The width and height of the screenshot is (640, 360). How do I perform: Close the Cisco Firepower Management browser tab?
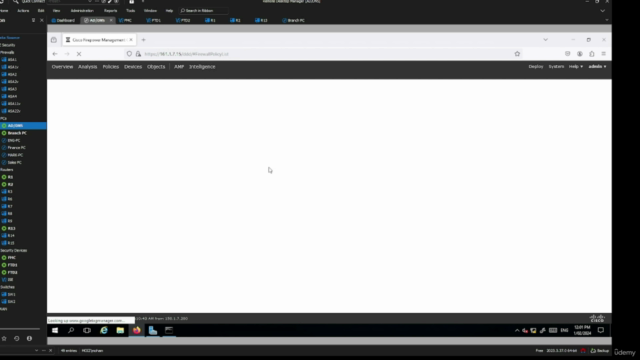131,40
